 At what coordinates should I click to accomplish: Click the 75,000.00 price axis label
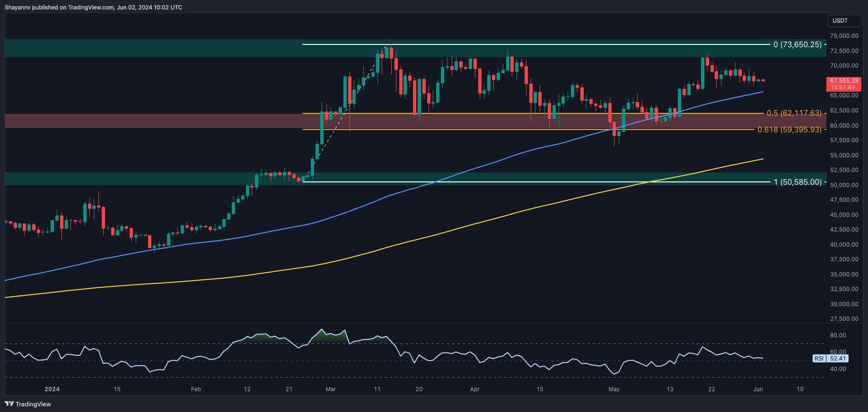click(844, 36)
